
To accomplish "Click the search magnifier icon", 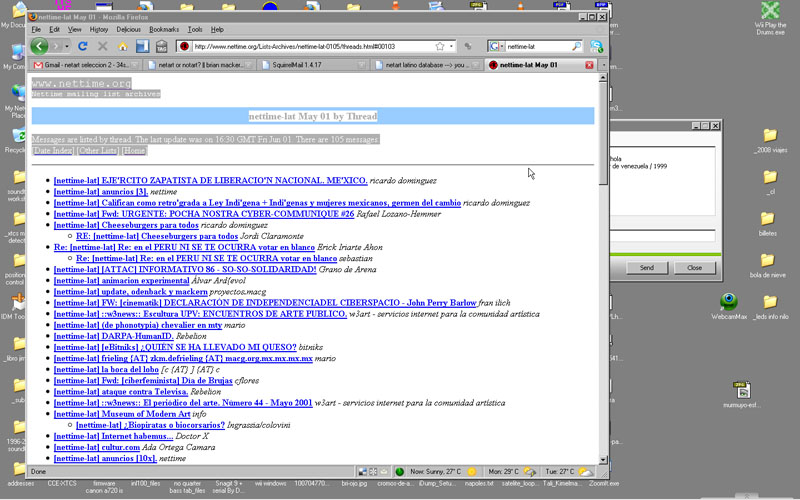I will 576,46.
